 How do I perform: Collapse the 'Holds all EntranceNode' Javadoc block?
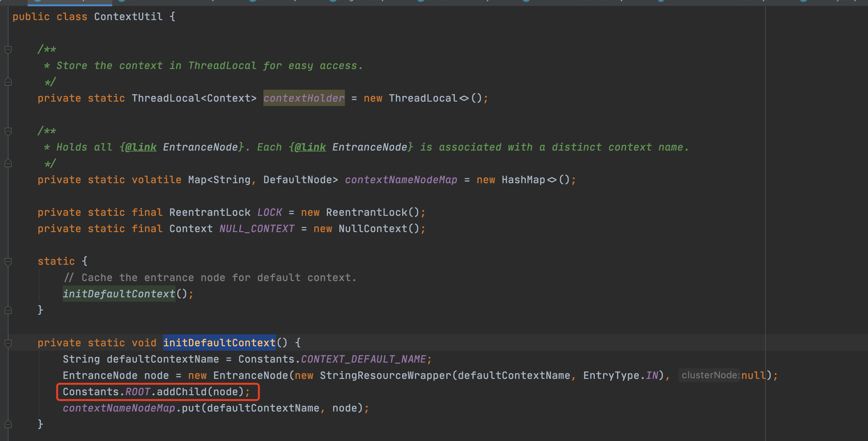point(8,131)
